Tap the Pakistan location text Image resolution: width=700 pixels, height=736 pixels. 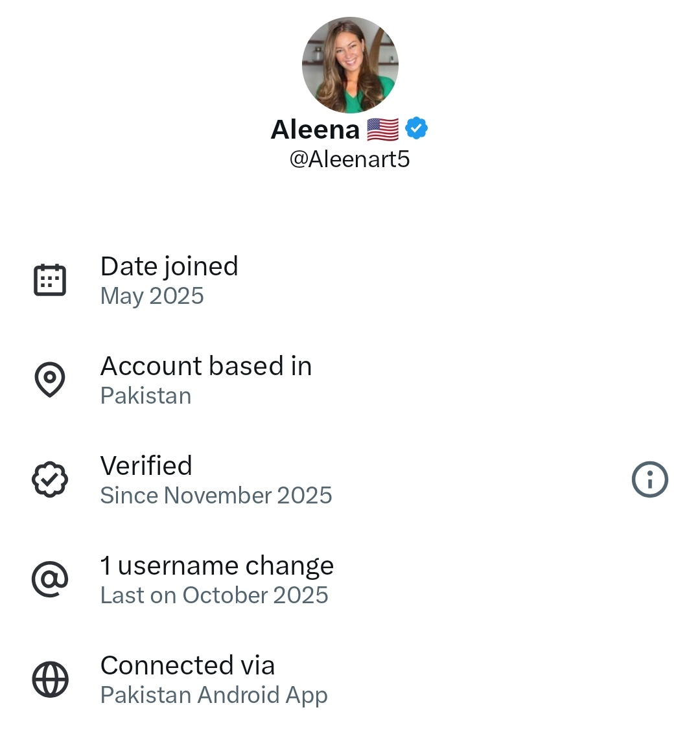coord(146,396)
